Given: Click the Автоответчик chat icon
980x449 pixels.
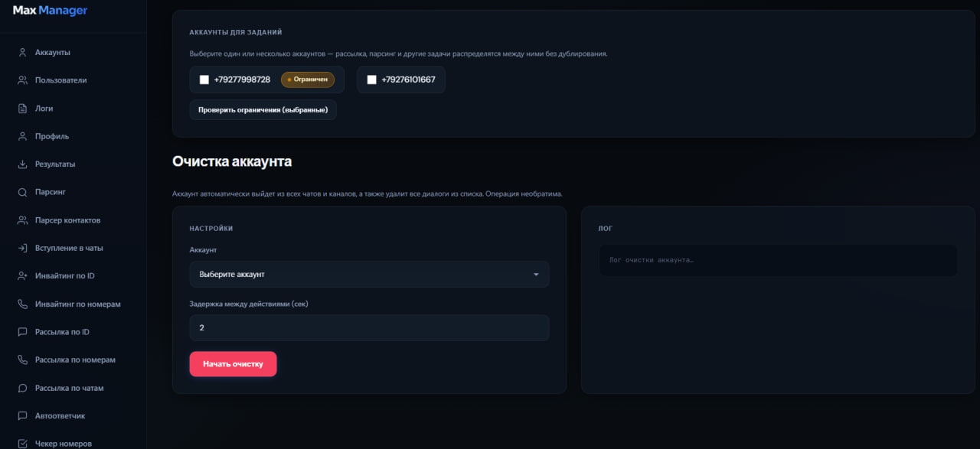Looking at the screenshot, I should pyautogui.click(x=22, y=416).
